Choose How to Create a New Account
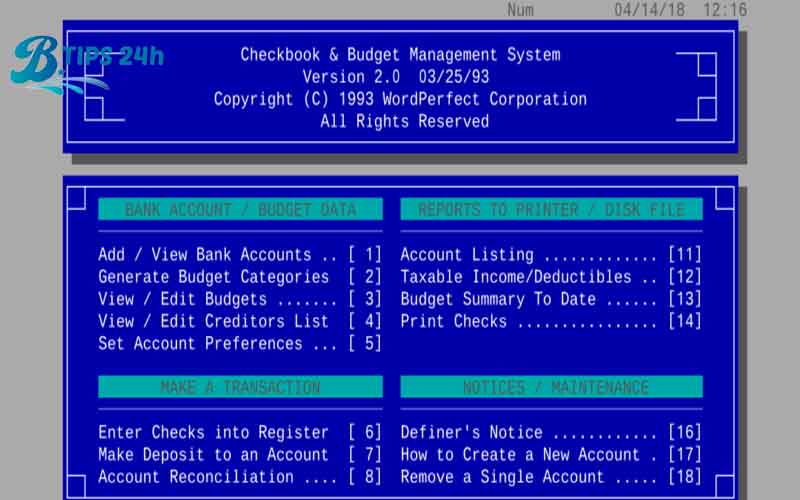This screenshot has height=500, width=800. pos(551,455)
